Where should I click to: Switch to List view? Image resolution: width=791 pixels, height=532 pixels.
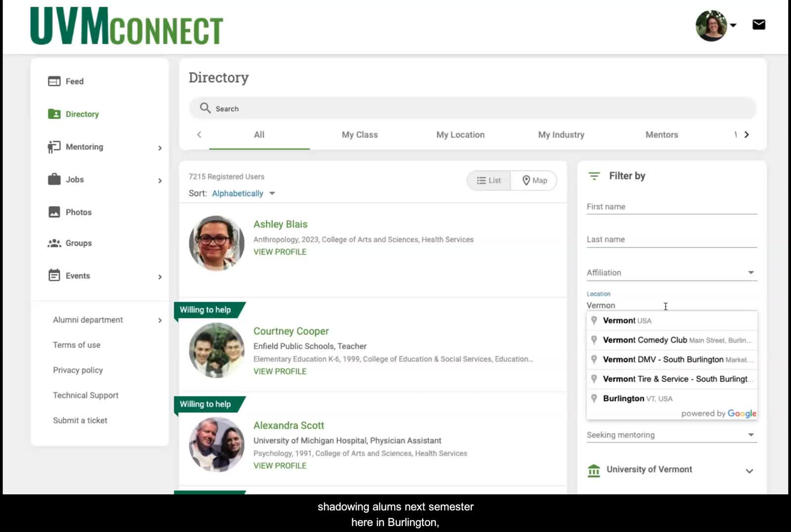(488, 180)
